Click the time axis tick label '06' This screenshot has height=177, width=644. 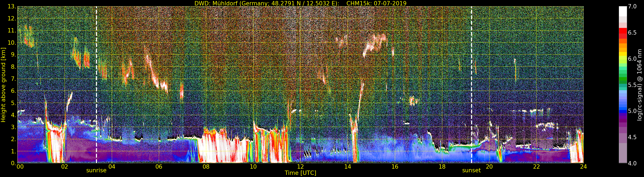(x=159, y=167)
